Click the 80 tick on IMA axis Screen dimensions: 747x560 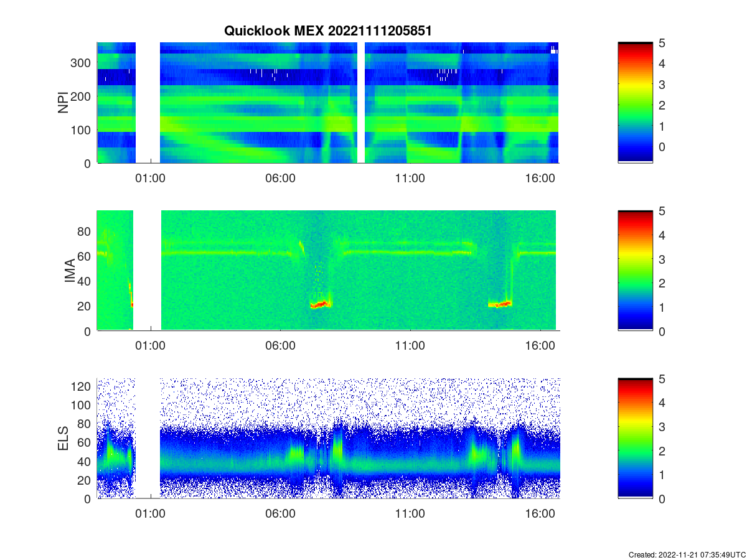[85, 231]
